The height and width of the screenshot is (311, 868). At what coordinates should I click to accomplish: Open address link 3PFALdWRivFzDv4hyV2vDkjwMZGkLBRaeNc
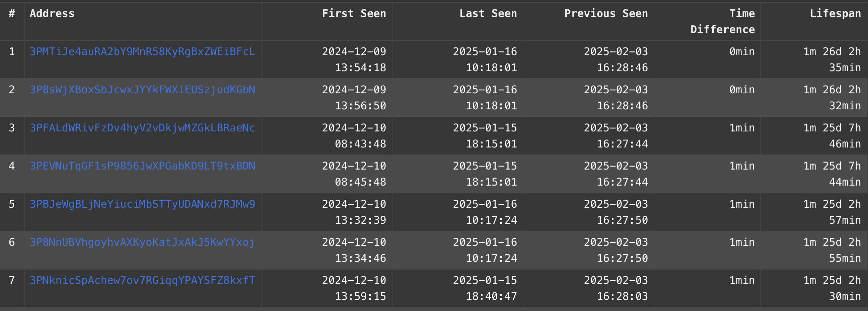pyautogui.click(x=142, y=127)
